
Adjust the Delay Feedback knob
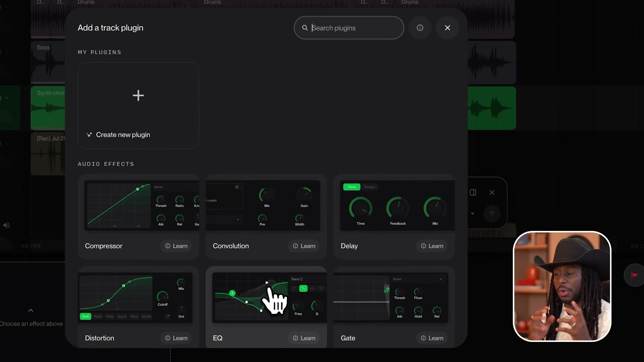[x=398, y=208]
